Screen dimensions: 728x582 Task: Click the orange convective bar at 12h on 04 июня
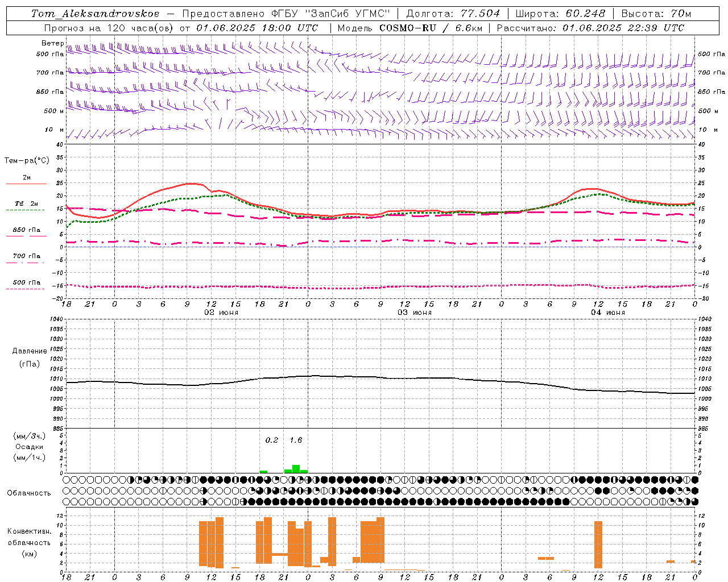(598, 544)
